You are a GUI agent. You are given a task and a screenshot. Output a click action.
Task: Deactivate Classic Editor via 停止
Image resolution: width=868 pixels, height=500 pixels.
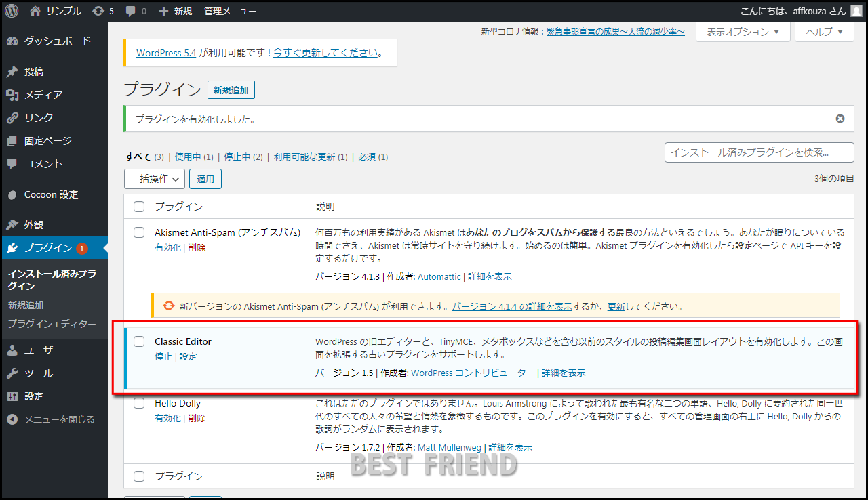(x=163, y=357)
